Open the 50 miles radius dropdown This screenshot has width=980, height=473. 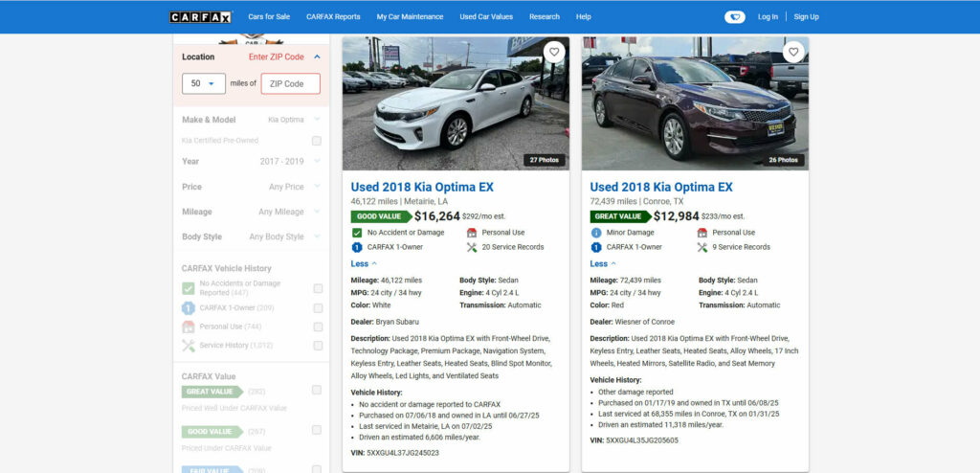tap(204, 84)
